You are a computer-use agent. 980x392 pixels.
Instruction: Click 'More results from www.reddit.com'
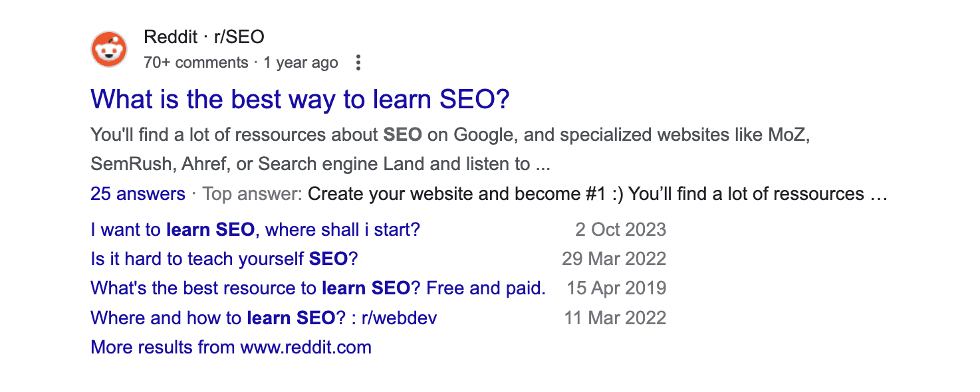[230, 347]
